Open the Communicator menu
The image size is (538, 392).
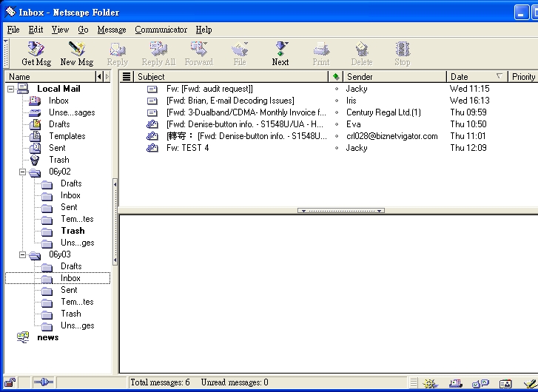[161, 30]
